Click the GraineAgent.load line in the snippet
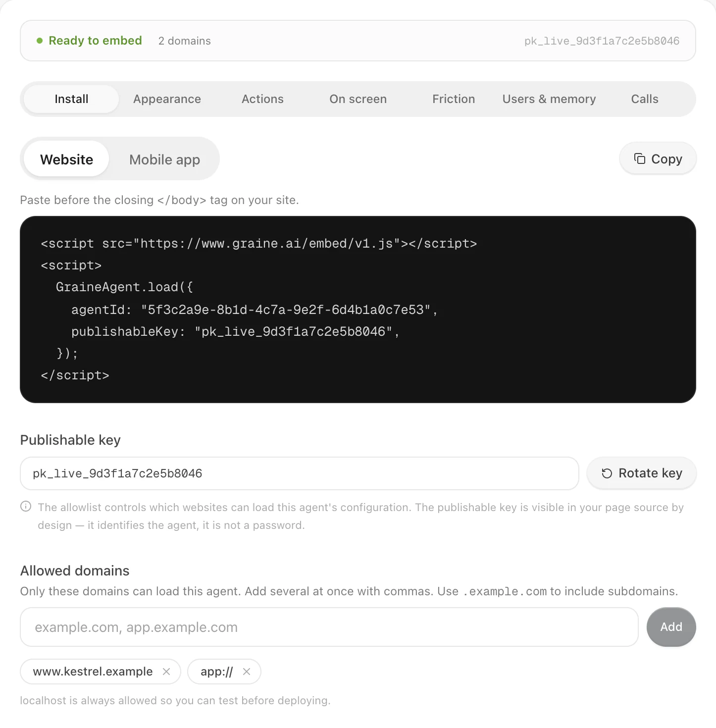The height and width of the screenshot is (728, 716). pos(124,287)
